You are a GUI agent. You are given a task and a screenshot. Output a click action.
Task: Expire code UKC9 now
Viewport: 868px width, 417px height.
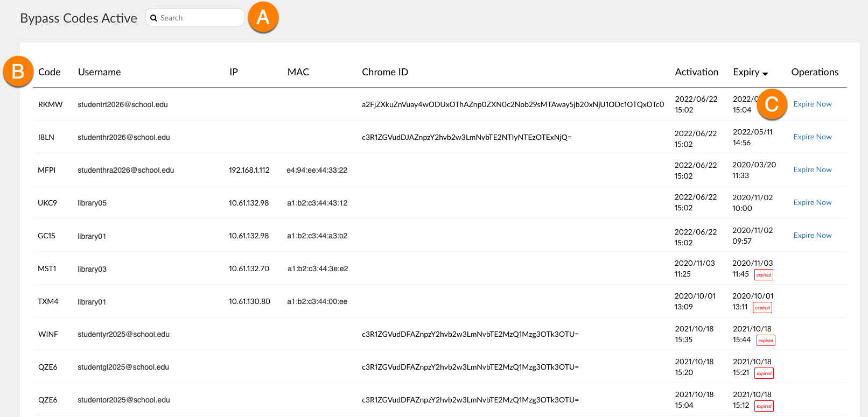coord(812,202)
